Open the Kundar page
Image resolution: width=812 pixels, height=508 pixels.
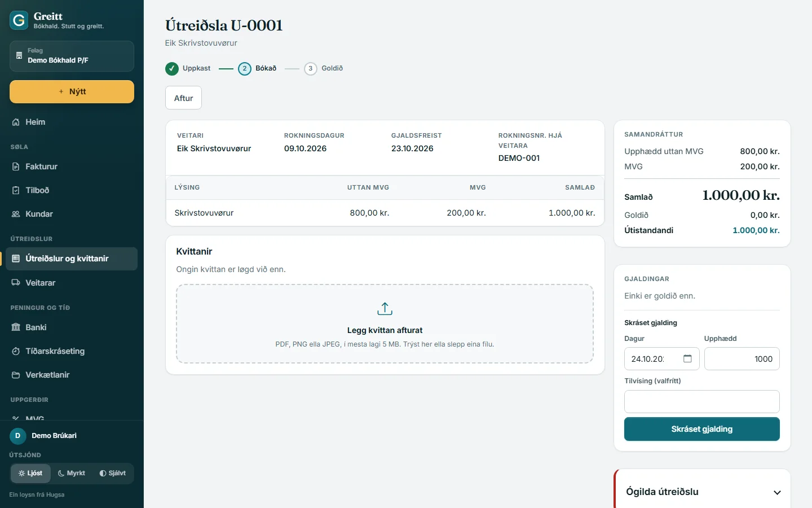pos(72,214)
